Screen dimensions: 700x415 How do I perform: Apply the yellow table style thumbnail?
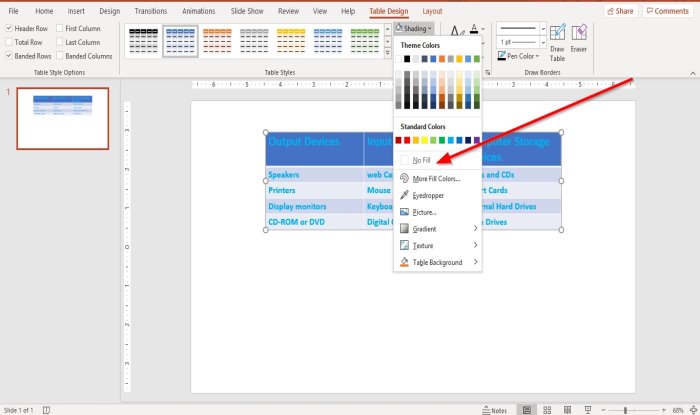click(x=291, y=41)
